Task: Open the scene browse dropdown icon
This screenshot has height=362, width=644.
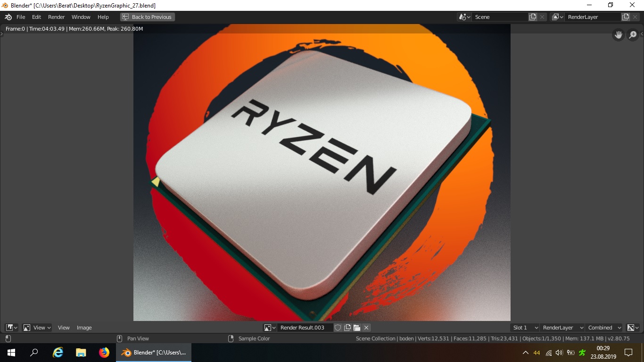Action: (464, 17)
